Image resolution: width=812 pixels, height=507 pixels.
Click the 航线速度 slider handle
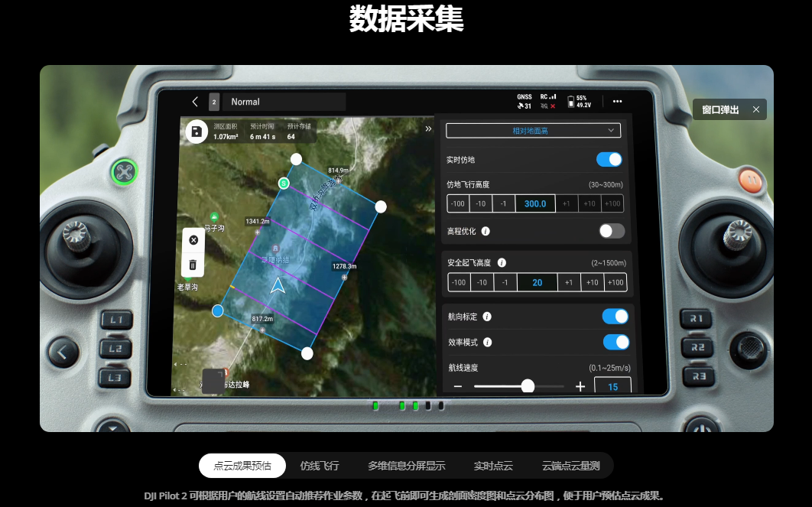click(528, 386)
